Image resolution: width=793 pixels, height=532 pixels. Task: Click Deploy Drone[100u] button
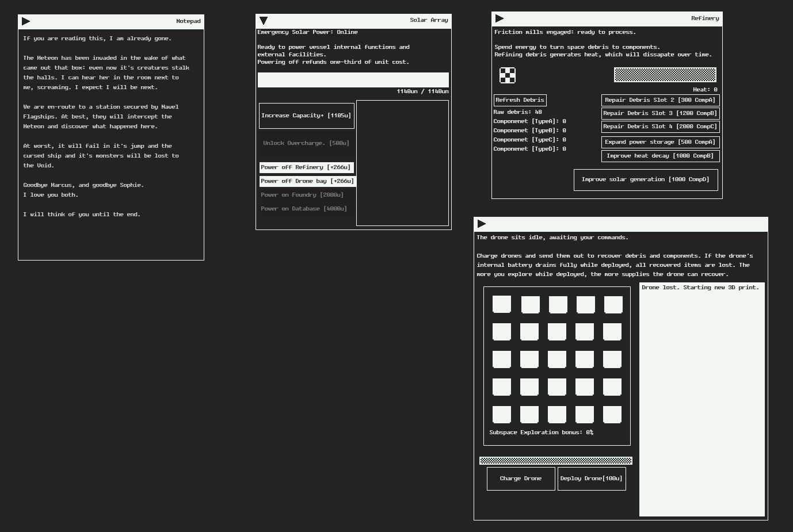tap(592, 479)
